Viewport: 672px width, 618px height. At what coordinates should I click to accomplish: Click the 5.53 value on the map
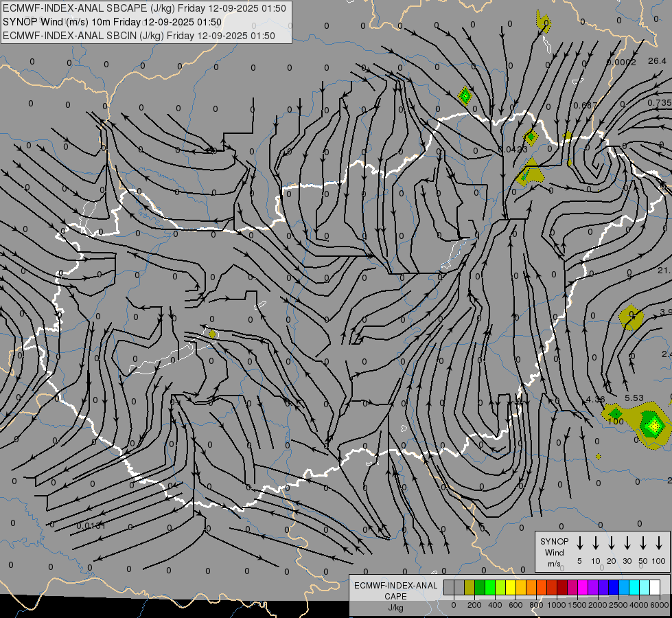pos(634,398)
